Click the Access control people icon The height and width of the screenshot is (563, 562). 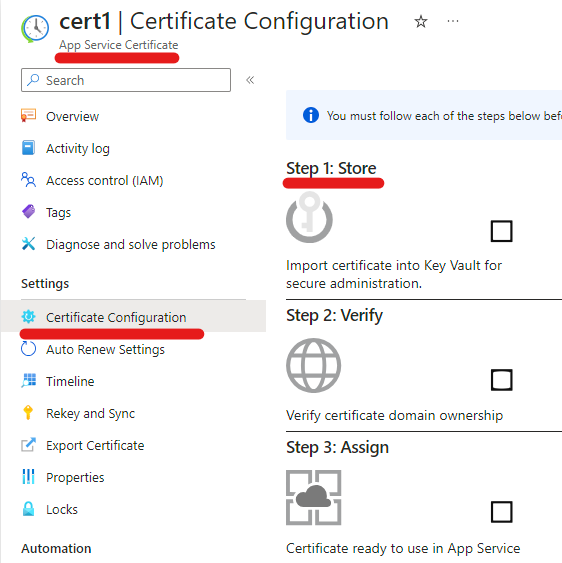point(28,180)
